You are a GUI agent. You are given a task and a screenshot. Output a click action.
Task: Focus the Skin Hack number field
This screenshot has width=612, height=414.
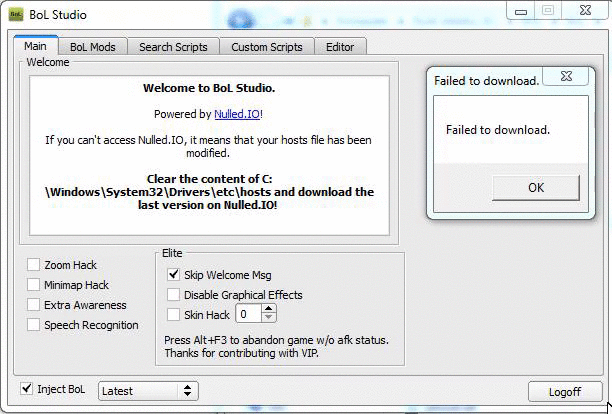point(249,314)
